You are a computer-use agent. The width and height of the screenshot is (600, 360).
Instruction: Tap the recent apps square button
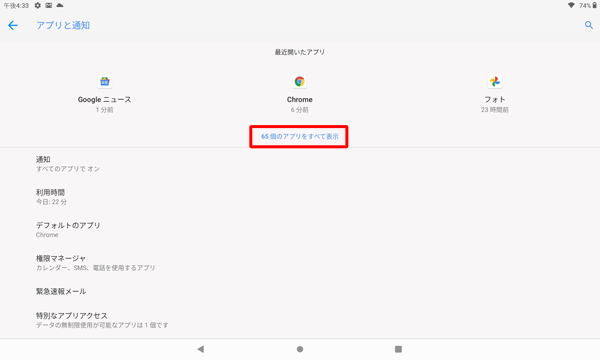tap(398, 349)
